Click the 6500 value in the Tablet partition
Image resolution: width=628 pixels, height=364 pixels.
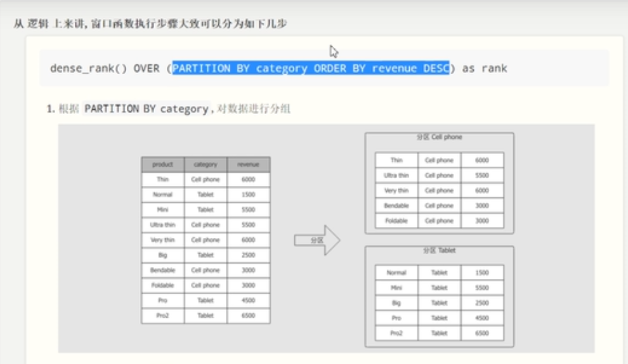coord(482,333)
